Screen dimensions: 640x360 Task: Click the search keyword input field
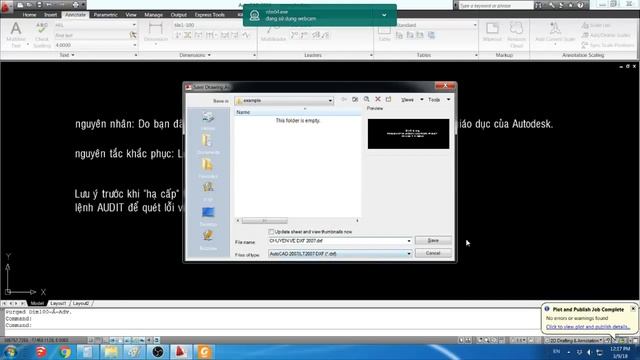(496, 5)
